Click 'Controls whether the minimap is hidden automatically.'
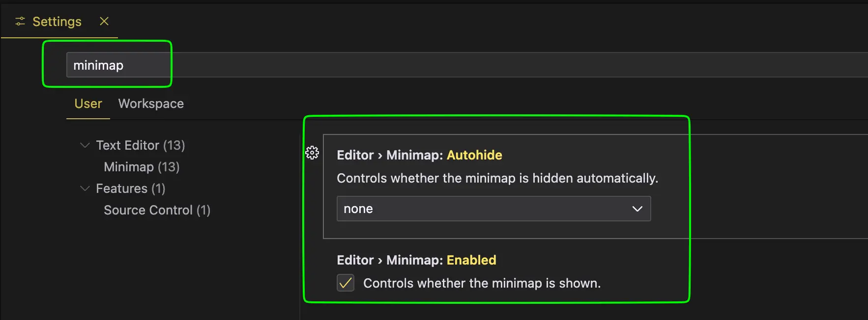 click(497, 178)
